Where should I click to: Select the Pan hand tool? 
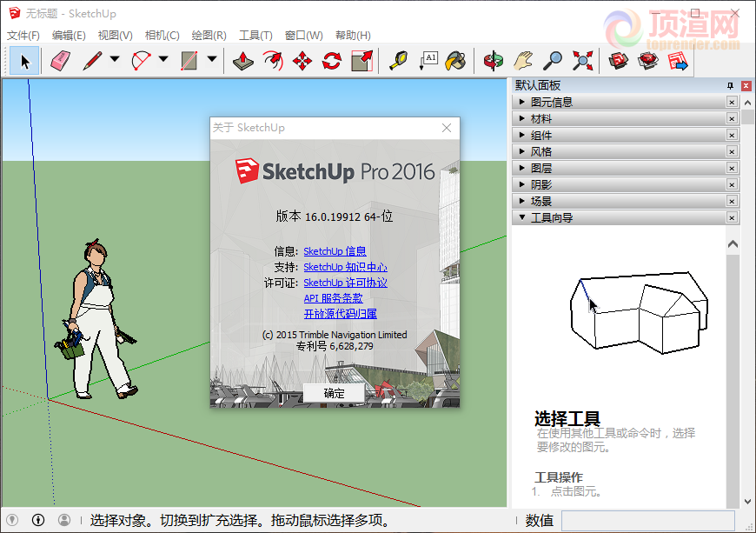click(523, 61)
